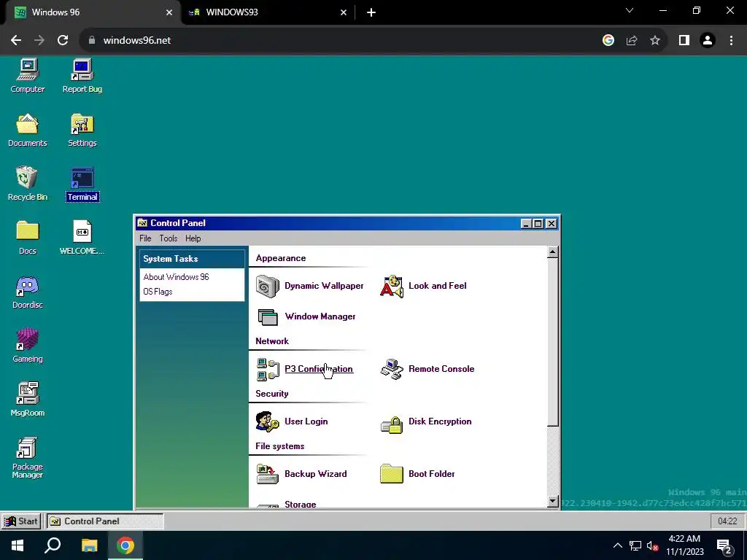Open a new browser tab

click(x=371, y=12)
